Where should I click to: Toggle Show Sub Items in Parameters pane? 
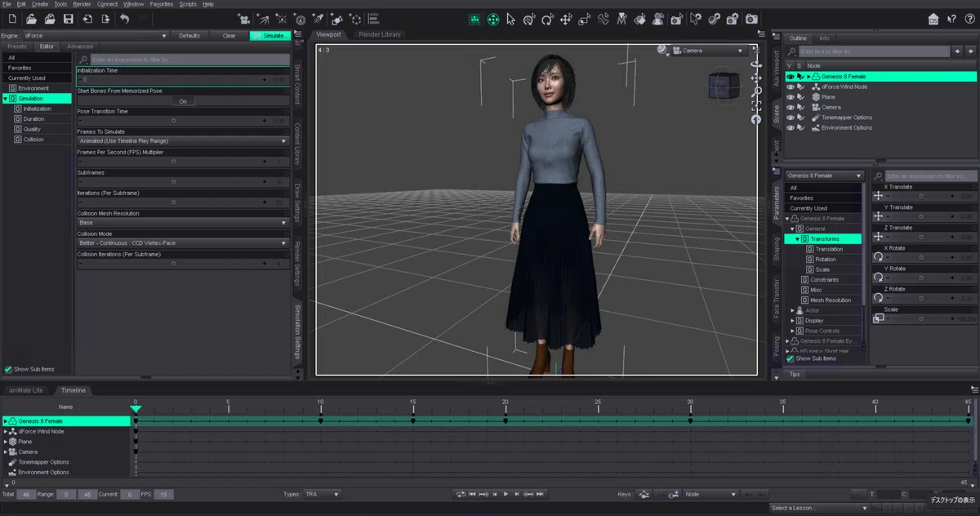790,358
